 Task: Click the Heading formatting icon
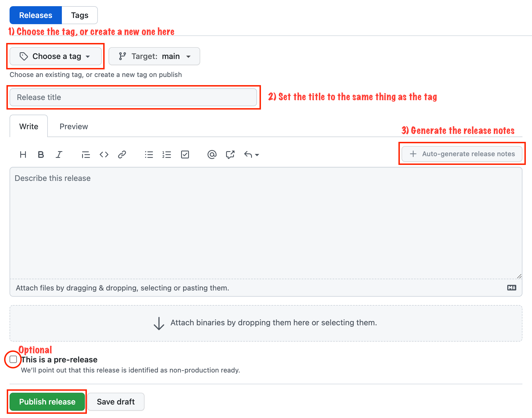coord(23,155)
